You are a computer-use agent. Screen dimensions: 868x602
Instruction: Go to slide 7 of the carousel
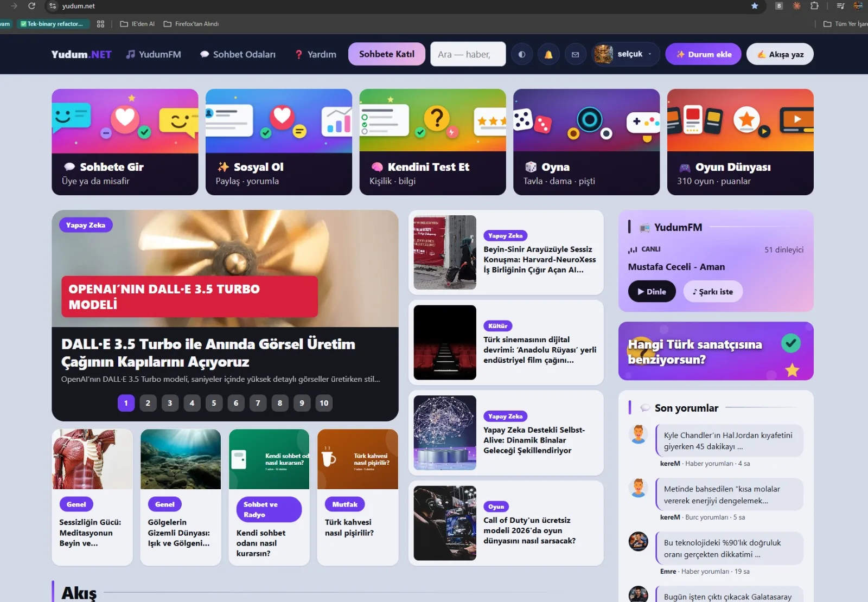[258, 403]
